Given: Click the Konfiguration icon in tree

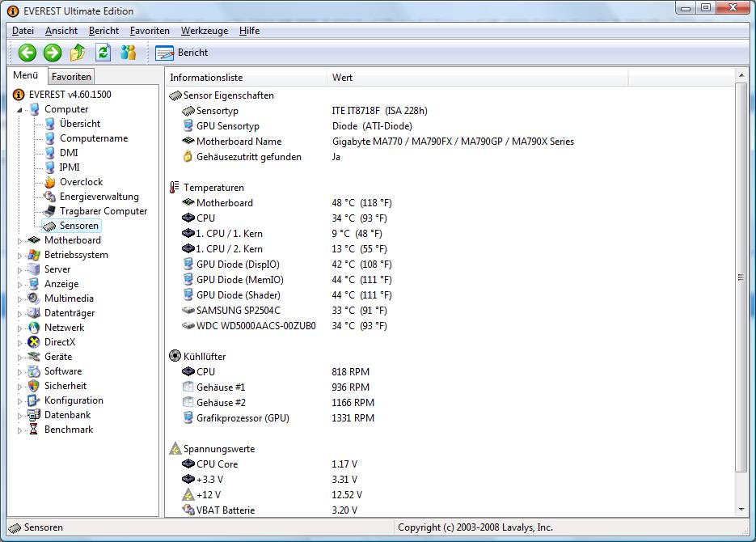Looking at the screenshot, I should 34,400.
